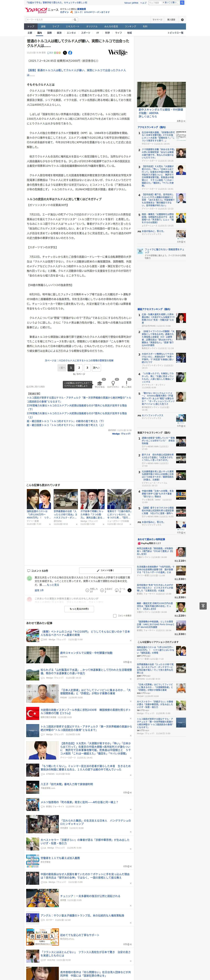The height and width of the screenshot is (980, 210).
Task: Select the エキスパート navigation tab
Action: coord(72,26)
